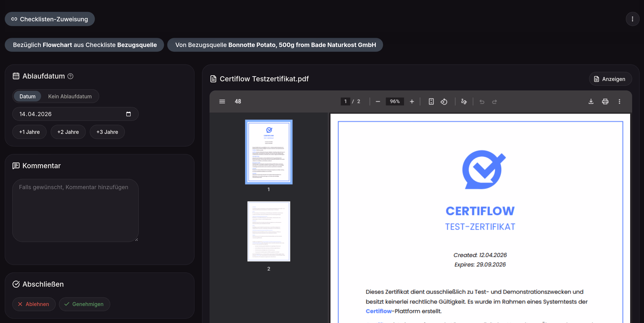Viewport: 644px width, 323px height.
Task: Rotate the PDF with the rotate icon
Action: point(444,101)
